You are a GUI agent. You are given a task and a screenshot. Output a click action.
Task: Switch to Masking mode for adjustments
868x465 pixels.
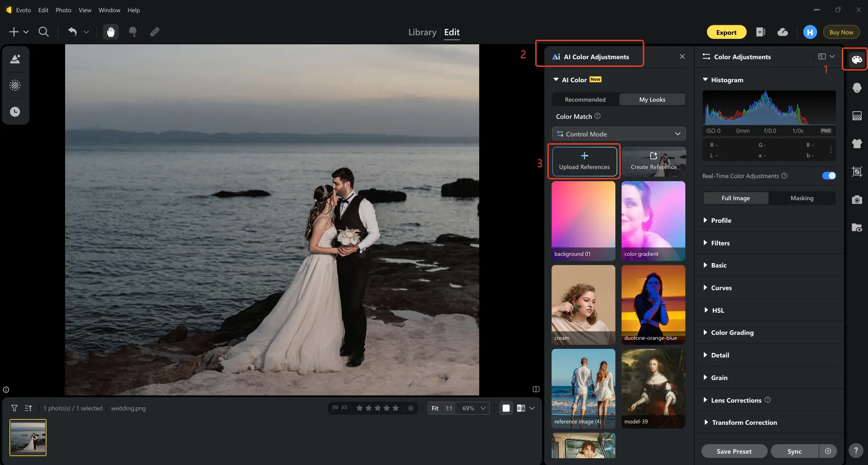[802, 198]
